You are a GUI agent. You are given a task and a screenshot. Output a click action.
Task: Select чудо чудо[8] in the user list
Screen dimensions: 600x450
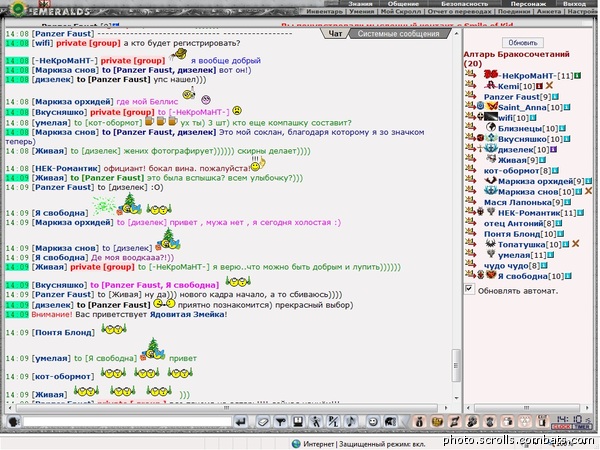(512, 265)
